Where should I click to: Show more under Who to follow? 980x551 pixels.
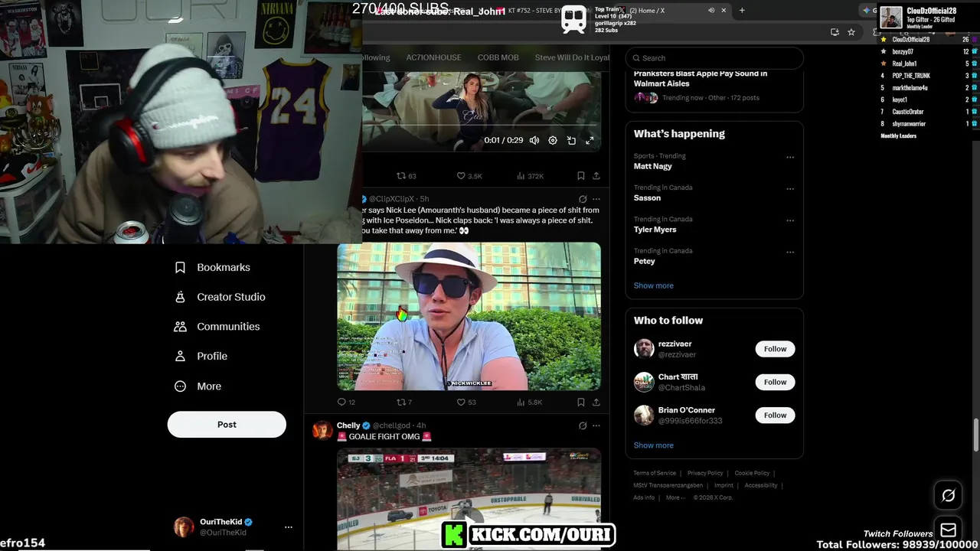pos(653,445)
